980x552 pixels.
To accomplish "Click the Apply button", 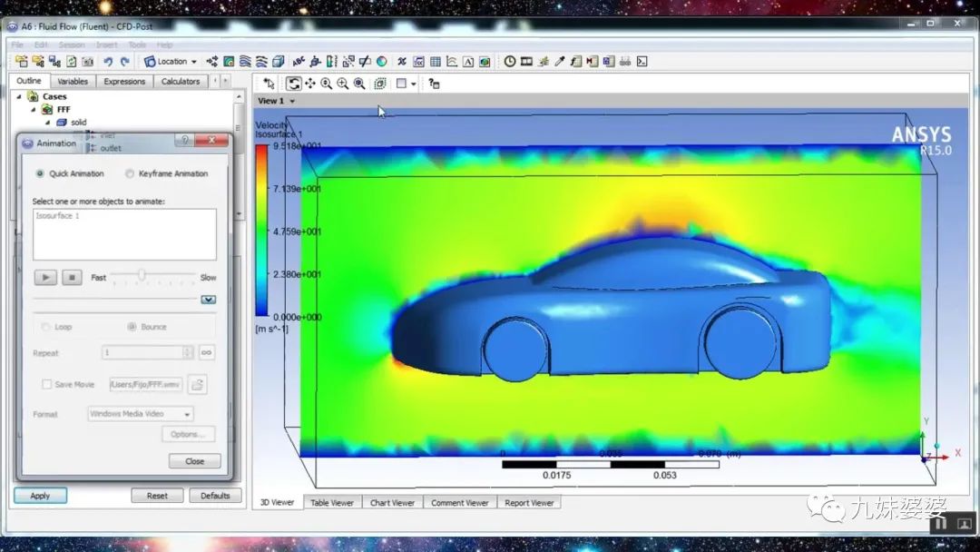I will pos(40,495).
